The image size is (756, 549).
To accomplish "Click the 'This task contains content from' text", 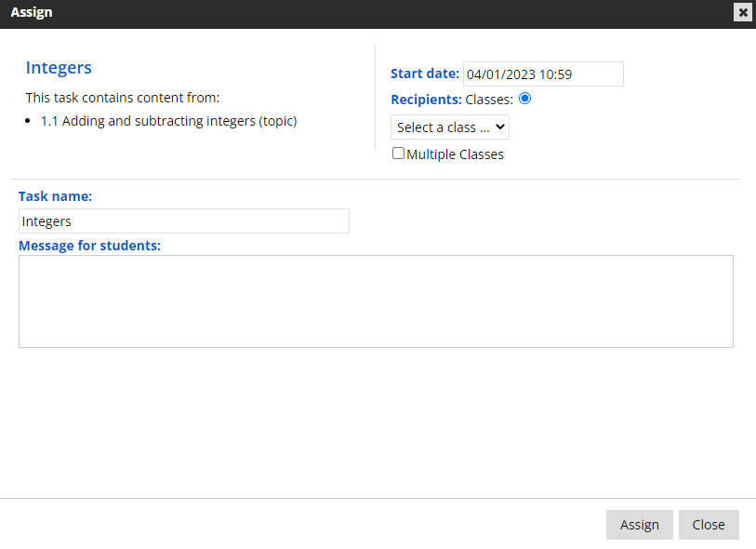I will pyautogui.click(x=122, y=97).
